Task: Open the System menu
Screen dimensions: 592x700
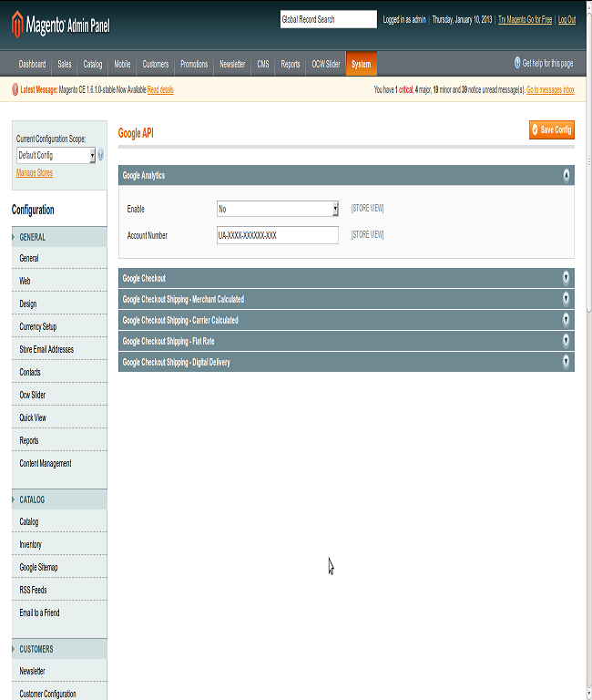Action: 362,64
